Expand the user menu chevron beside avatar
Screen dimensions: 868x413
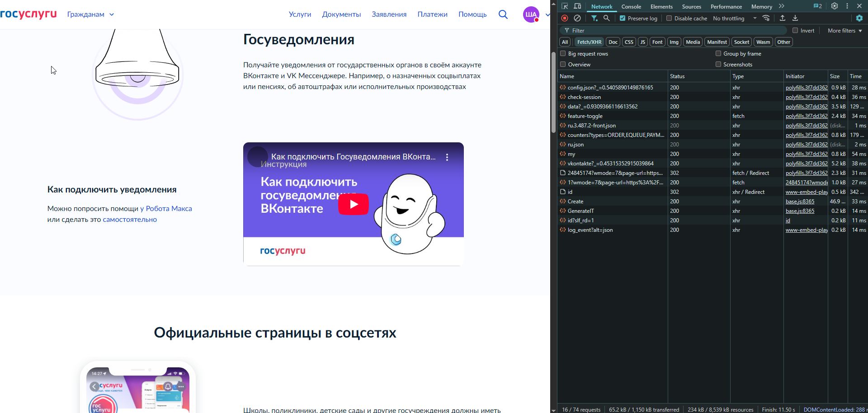[547, 14]
